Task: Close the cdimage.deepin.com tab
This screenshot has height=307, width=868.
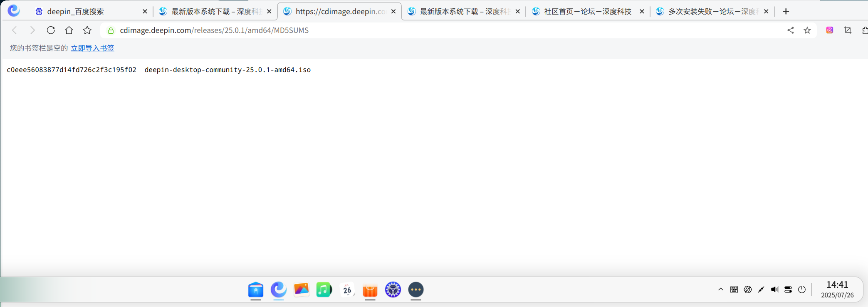Action: 393,12
